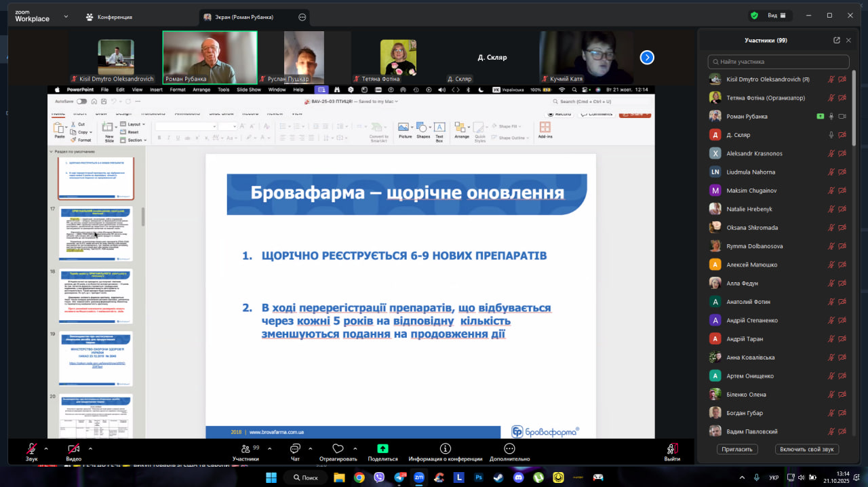
Task: Click the Включить свой звук button
Action: (807, 449)
